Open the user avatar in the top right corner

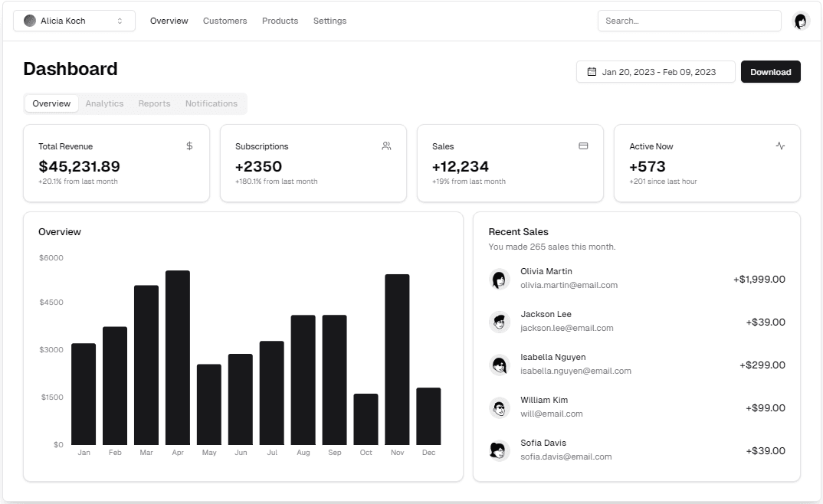[x=800, y=21]
